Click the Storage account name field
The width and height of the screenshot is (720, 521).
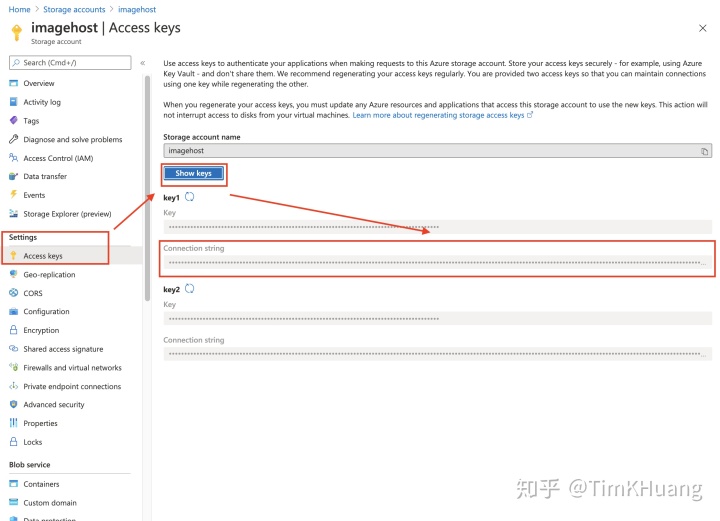click(438, 151)
